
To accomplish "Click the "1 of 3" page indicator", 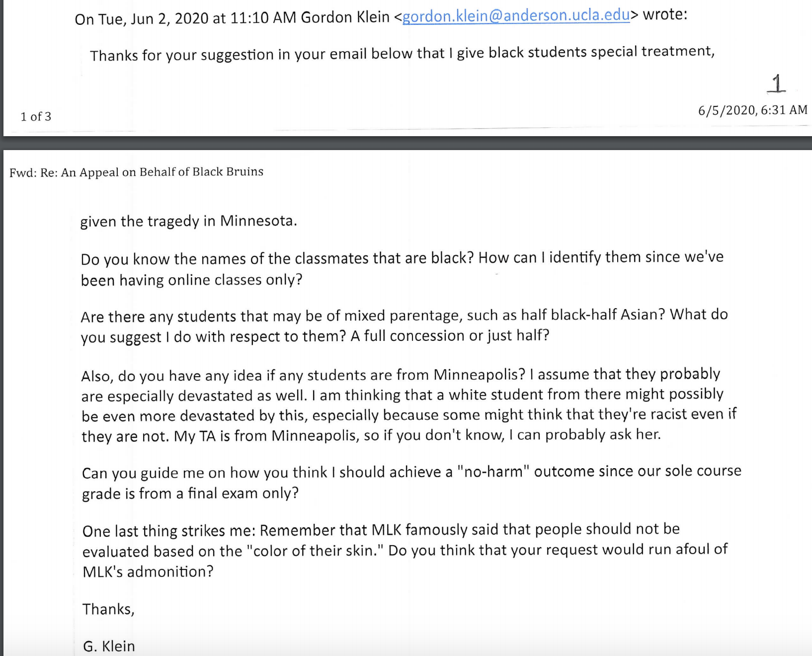I will click(36, 117).
